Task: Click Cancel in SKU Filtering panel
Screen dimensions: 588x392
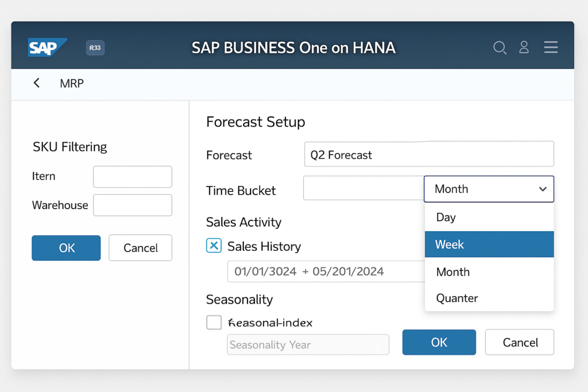Action: tap(140, 248)
